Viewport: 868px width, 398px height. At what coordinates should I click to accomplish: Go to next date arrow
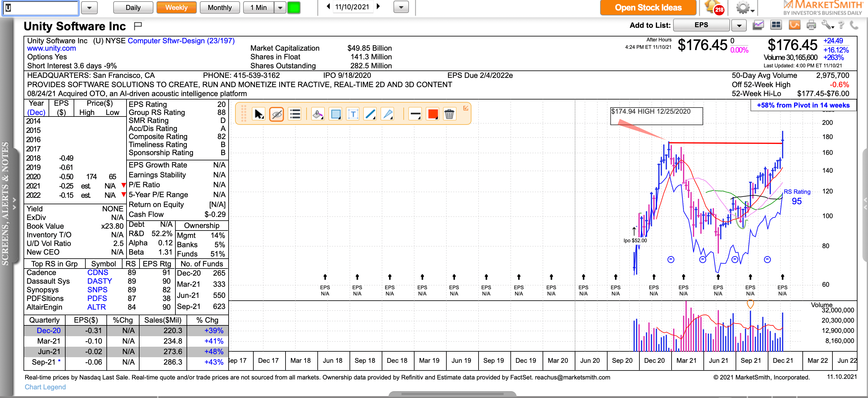(378, 6)
